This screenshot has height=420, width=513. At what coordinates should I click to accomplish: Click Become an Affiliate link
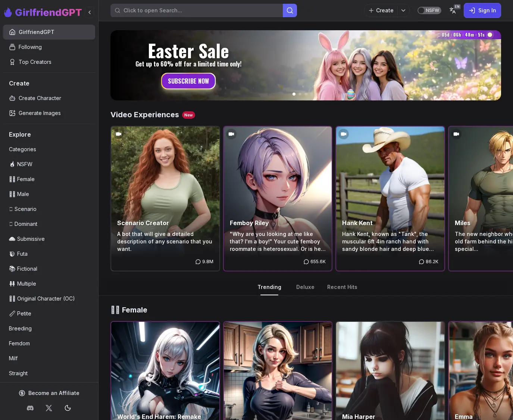point(49,393)
